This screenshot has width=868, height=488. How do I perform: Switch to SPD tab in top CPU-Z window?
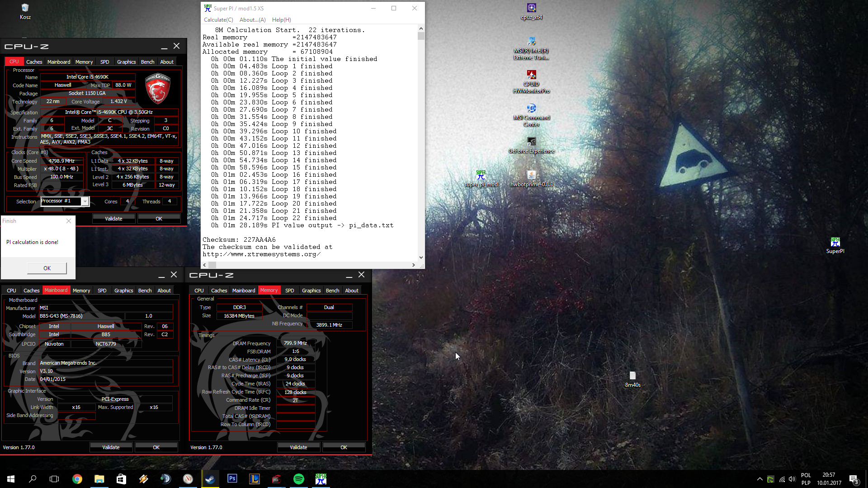click(x=104, y=62)
